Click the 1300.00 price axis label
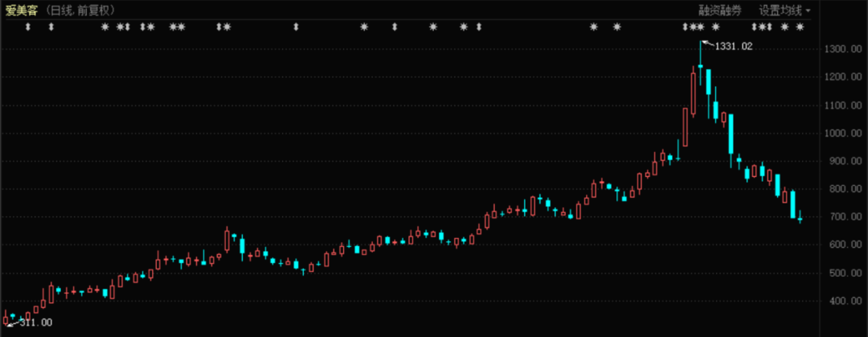The image size is (868, 337). pos(844,49)
